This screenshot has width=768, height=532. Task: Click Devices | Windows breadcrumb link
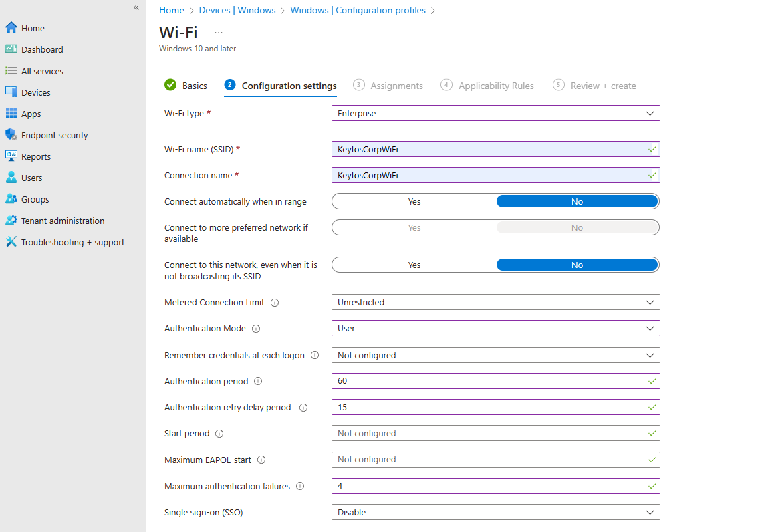tap(237, 10)
